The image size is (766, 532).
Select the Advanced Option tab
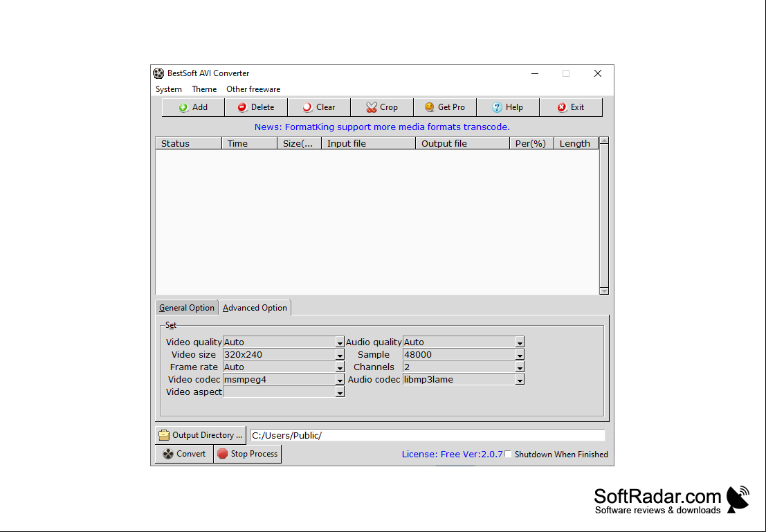255,308
